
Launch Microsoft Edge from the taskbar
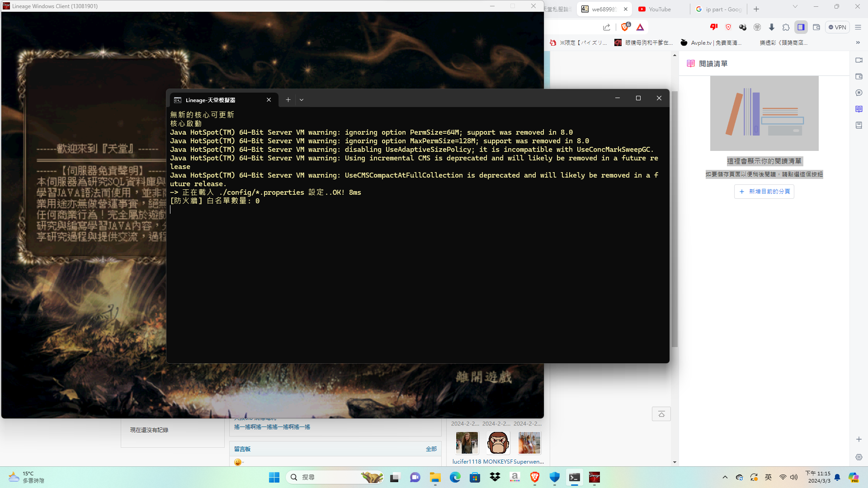pyautogui.click(x=455, y=478)
